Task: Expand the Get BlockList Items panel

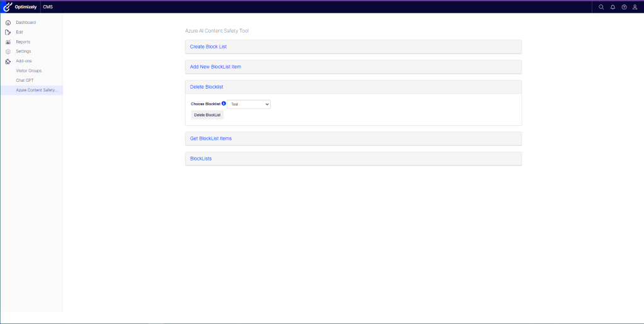Action: point(353,138)
